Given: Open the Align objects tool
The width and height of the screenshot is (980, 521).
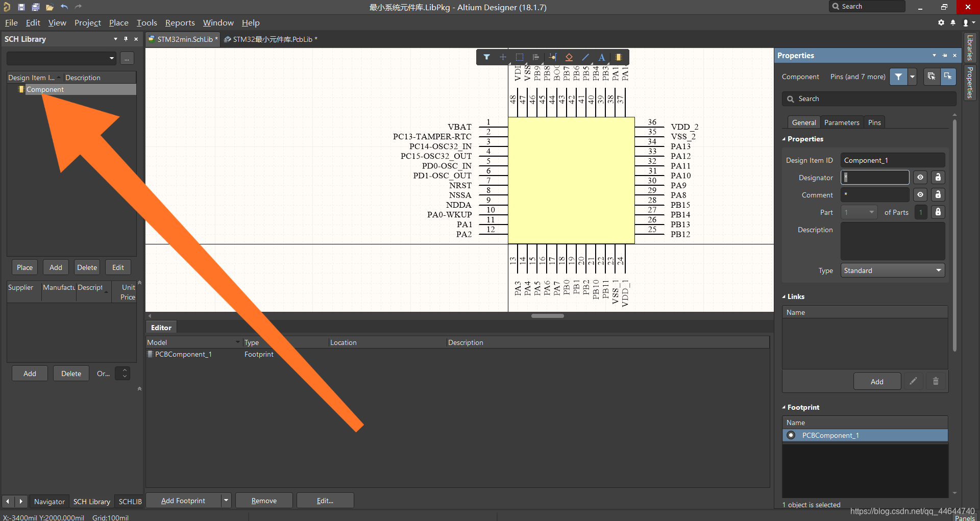Looking at the screenshot, I should 536,57.
